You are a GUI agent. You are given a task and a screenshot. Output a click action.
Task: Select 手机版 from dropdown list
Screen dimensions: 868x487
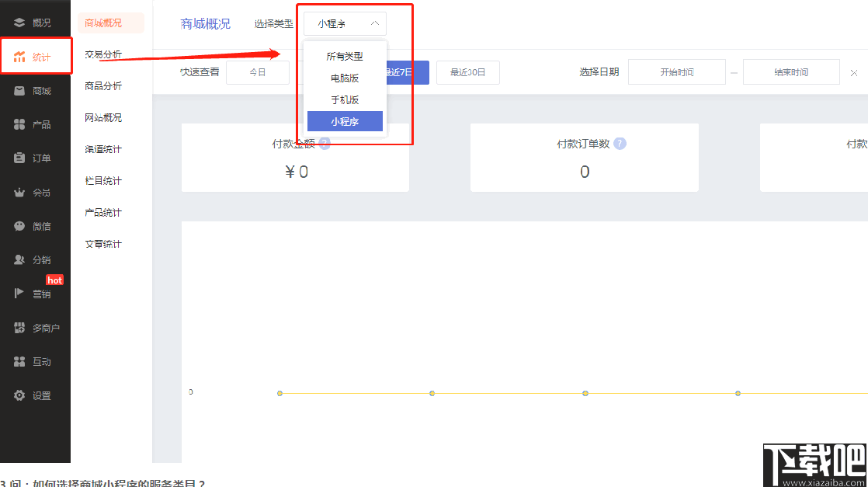pyautogui.click(x=345, y=99)
